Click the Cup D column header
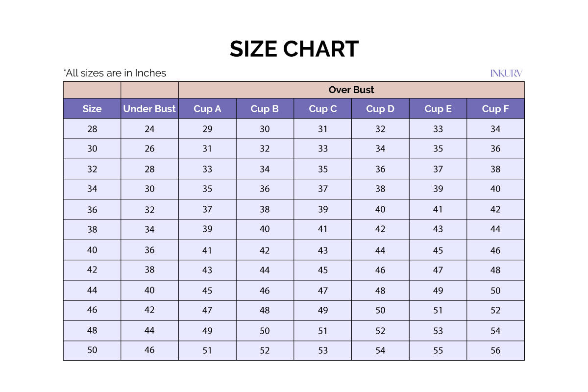This screenshot has width=588, height=392. (x=380, y=109)
